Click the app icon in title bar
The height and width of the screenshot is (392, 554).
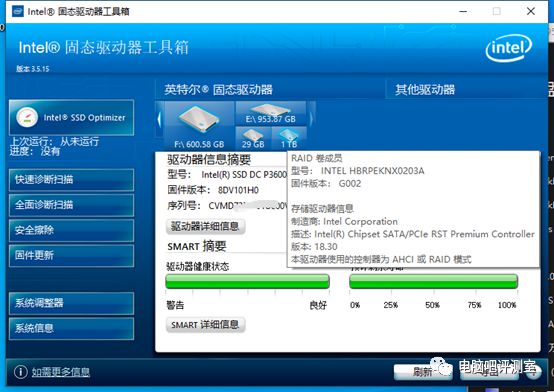tap(18, 11)
